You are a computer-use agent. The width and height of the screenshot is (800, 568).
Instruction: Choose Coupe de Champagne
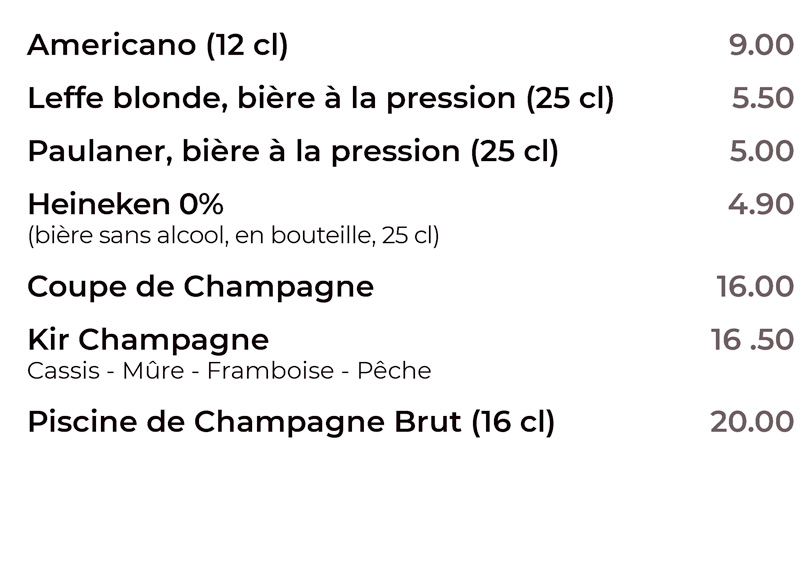[x=201, y=287]
